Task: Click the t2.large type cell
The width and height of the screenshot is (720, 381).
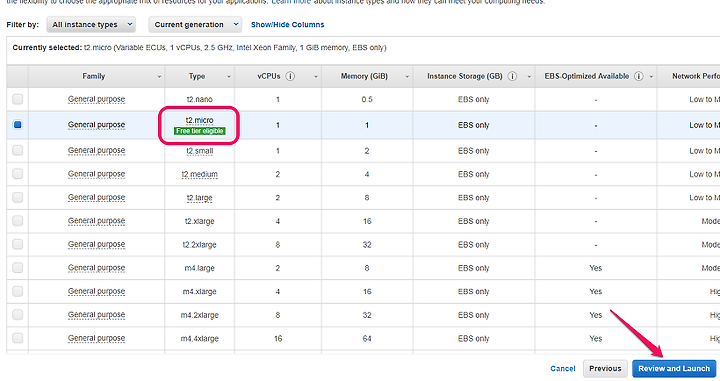Action: tap(200, 197)
